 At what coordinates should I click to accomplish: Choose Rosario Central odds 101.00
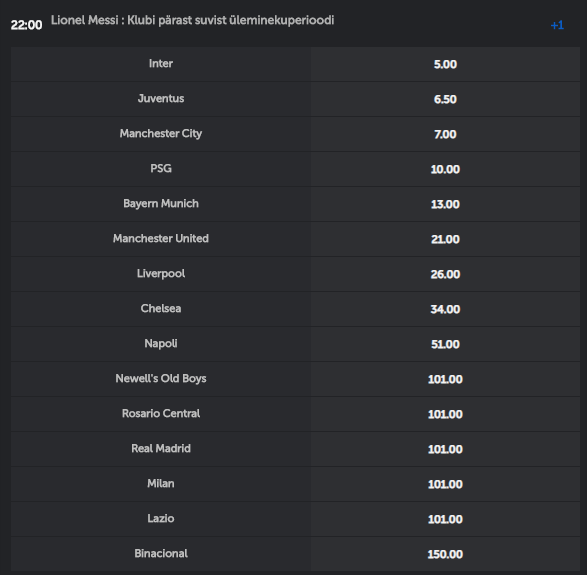coord(445,414)
